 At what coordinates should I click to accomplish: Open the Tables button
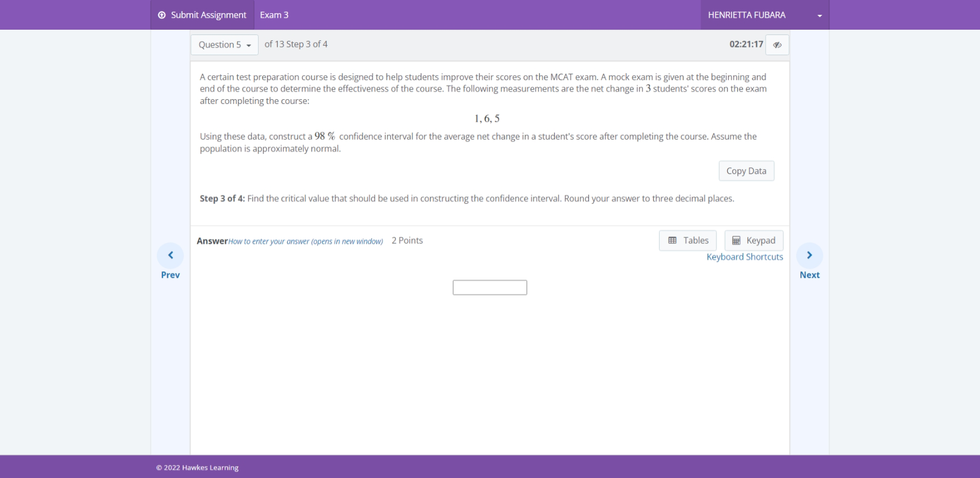click(x=688, y=240)
